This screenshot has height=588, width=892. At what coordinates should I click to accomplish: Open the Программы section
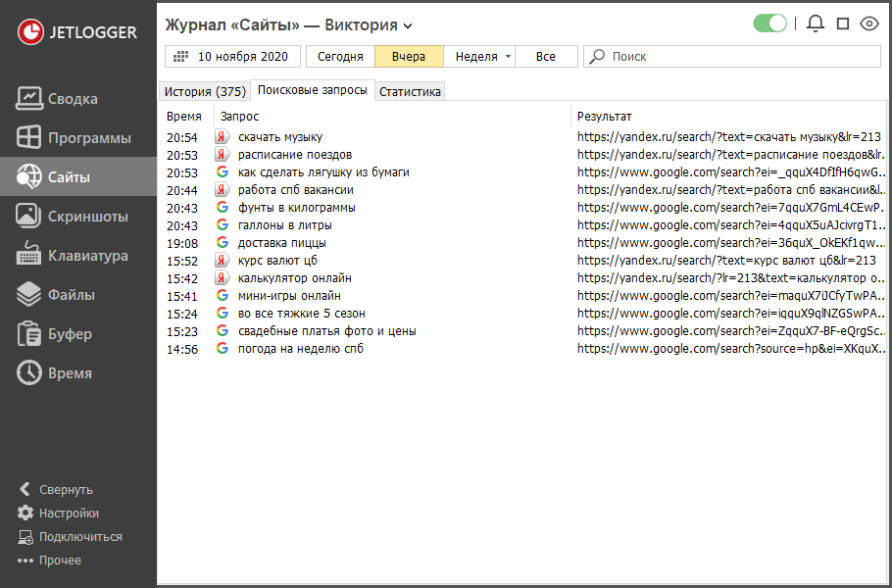click(x=88, y=138)
